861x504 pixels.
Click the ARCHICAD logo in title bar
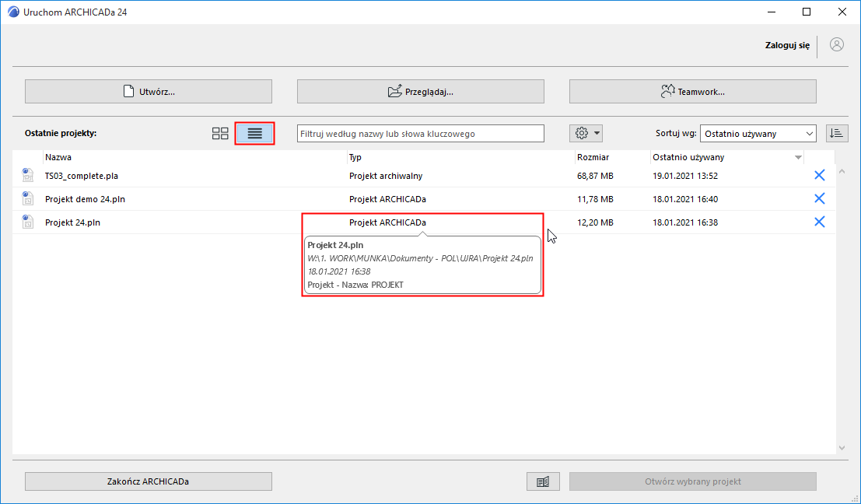pyautogui.click(x=13, y=12)
